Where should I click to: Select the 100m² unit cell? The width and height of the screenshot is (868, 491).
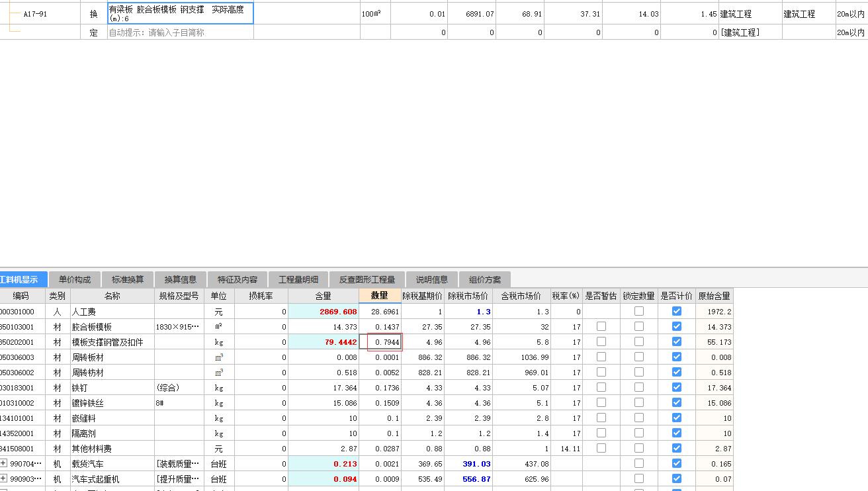click(x=375, y=13)
